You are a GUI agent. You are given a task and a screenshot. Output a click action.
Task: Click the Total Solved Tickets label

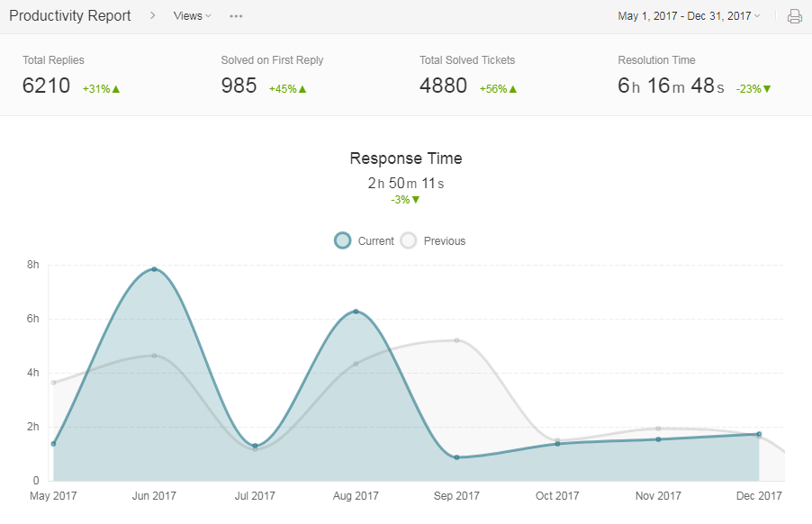tap(467, 60)
